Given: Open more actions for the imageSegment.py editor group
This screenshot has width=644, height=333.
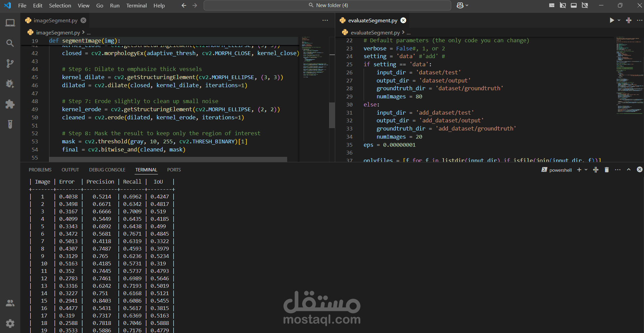Looking at the screenshot, I should coord(325,20).
